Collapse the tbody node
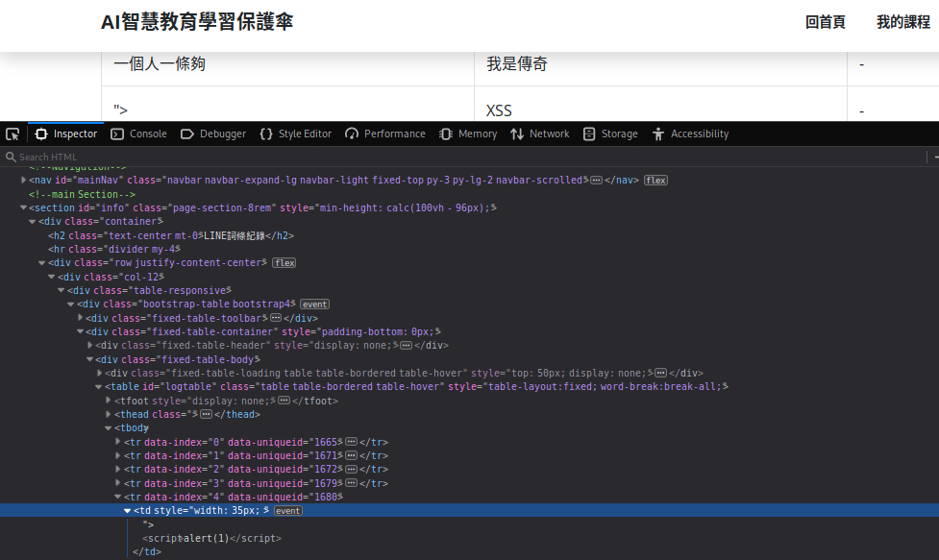Image resolution: width=939 pixels, height=560 pixels. click(109, 427)
